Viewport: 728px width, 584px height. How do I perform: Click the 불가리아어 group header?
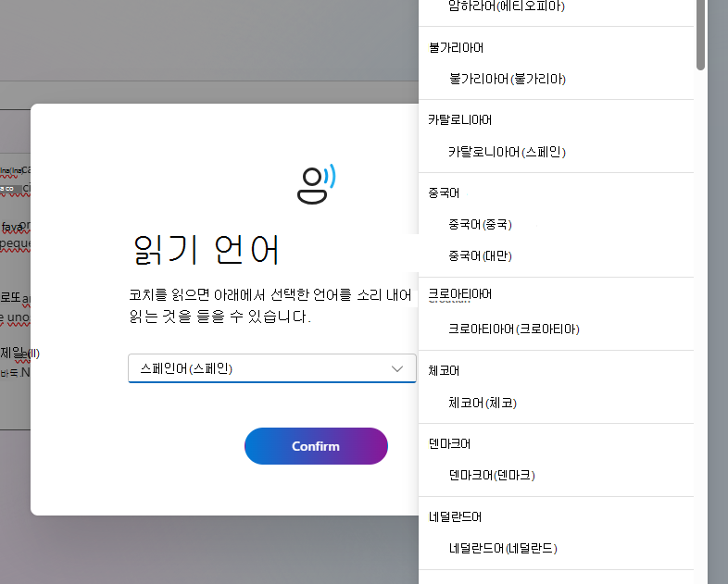point(456,47)
